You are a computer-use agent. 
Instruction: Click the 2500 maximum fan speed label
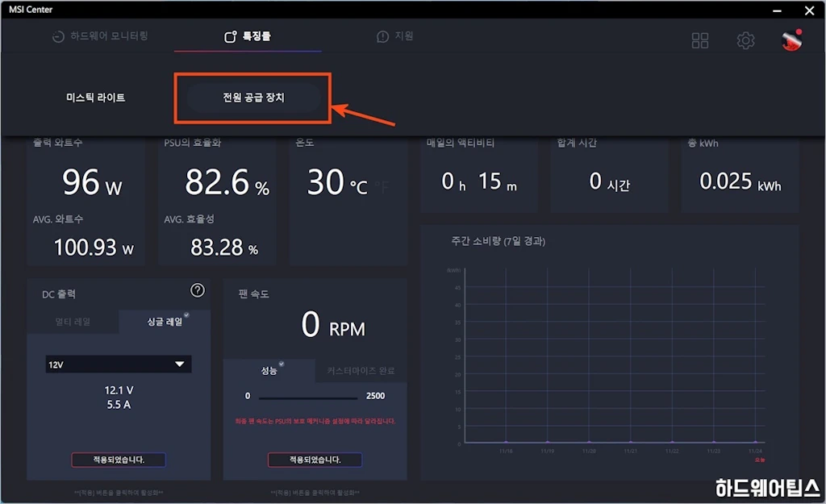[x=376, y=396]
